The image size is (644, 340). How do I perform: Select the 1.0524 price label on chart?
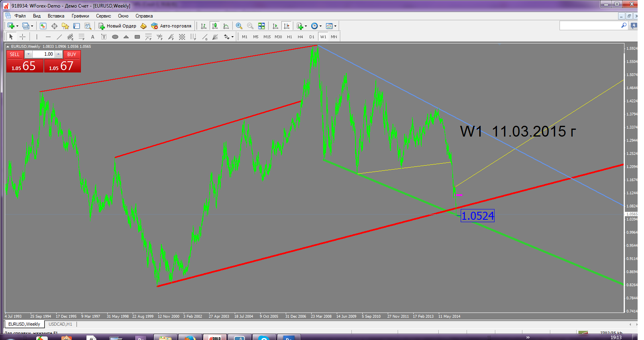[477, 216]
